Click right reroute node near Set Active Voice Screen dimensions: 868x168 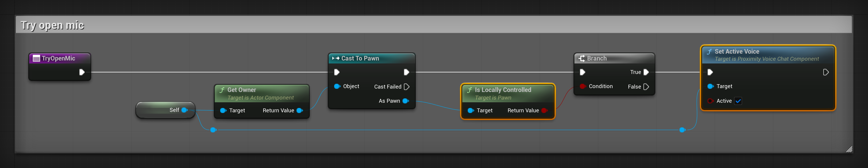[x=682, y=130]
